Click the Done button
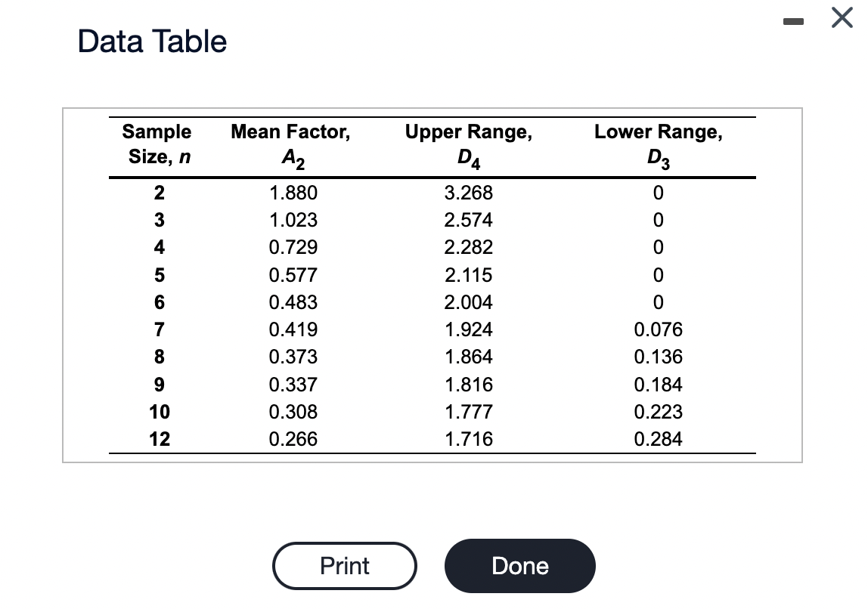The height and width of the screenshot is (609, 868). [519, 565]
